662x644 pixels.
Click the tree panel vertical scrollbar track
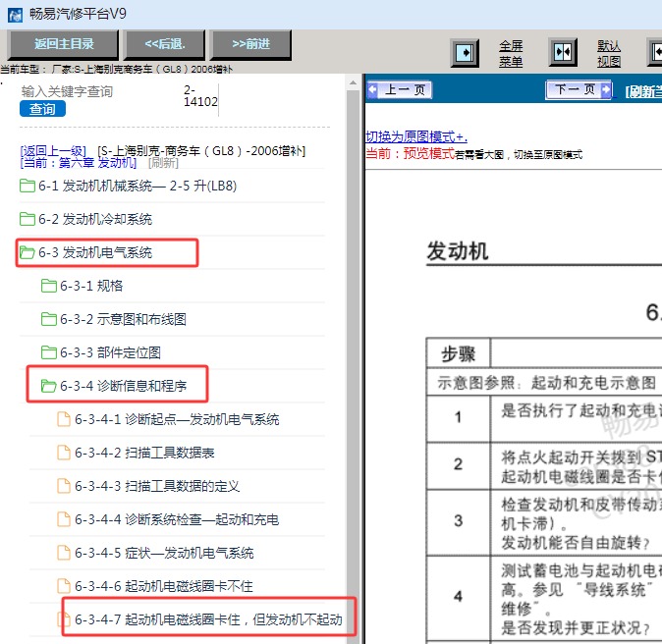(353, 367)
